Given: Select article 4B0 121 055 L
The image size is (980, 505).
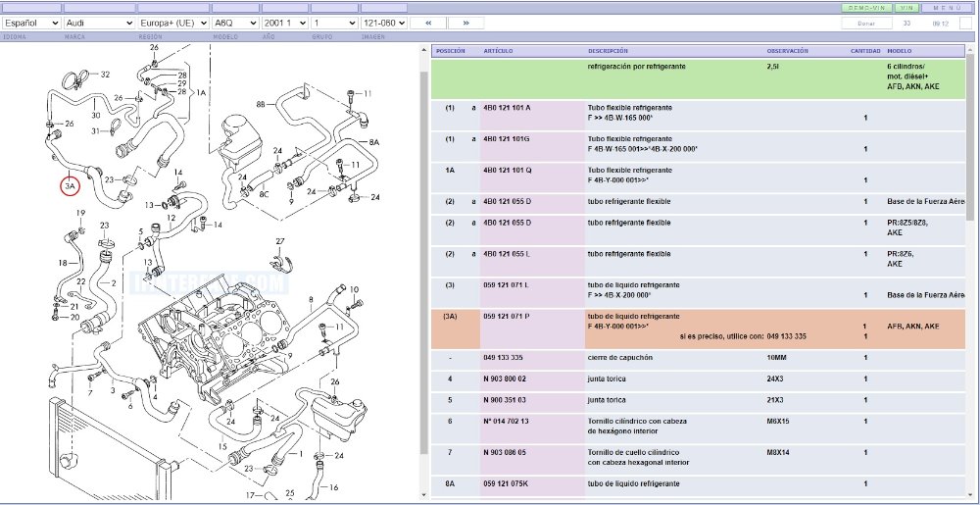Looking at the screenshot, I should pyautogui.click(x=507, y=254).
